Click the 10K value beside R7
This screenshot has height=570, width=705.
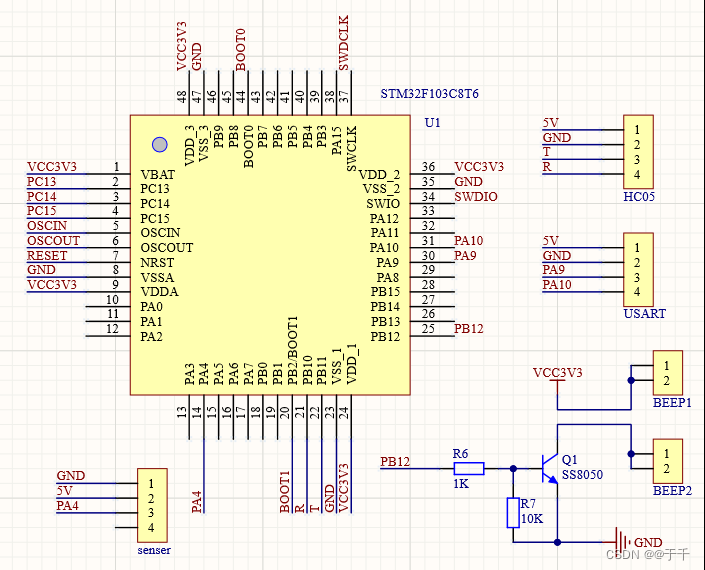532,519
